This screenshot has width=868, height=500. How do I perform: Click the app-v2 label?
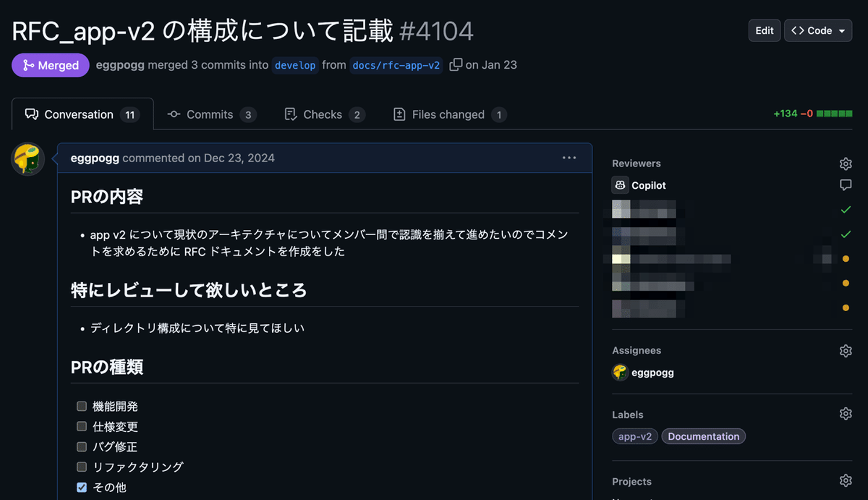pos(635,436)
